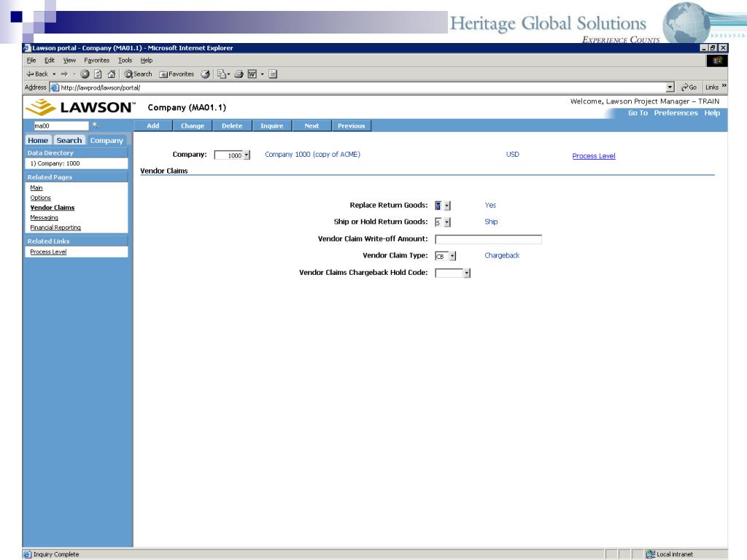
Task: Click the ma00 form search field
Action: click(x=61, y=125)
